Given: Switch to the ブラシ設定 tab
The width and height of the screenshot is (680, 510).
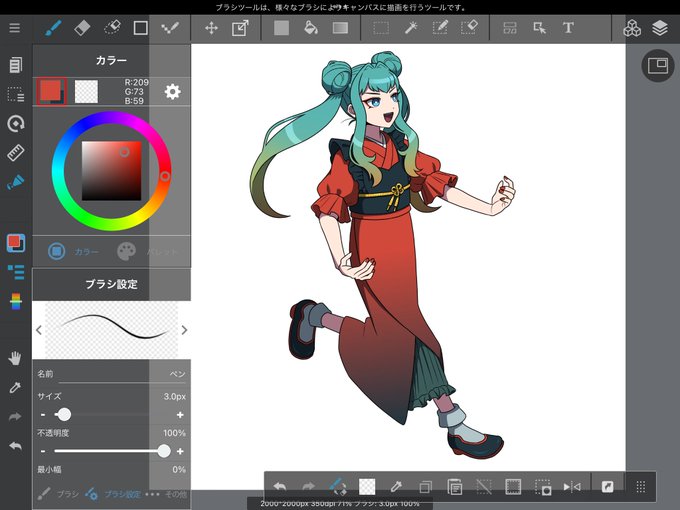Looking at the screenshot, I should click(113, 494).
